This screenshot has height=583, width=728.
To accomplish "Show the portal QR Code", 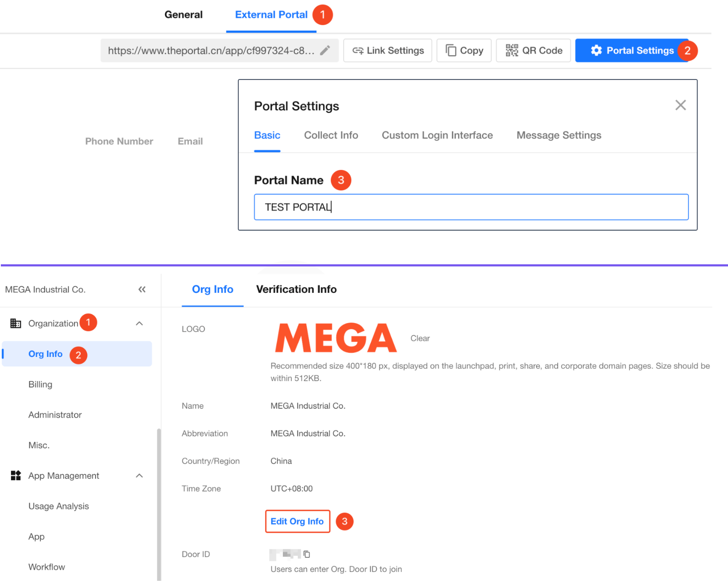I will [x=533, y=51].
